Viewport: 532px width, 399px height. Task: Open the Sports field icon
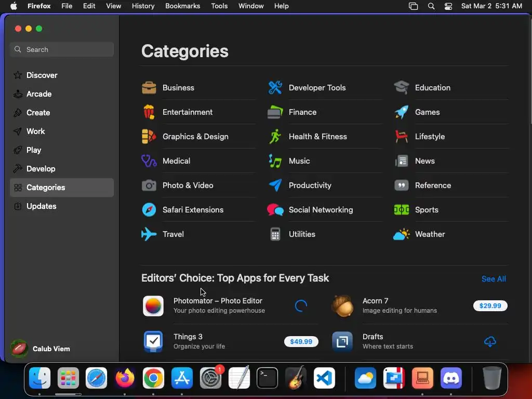[x=402, y=210]
